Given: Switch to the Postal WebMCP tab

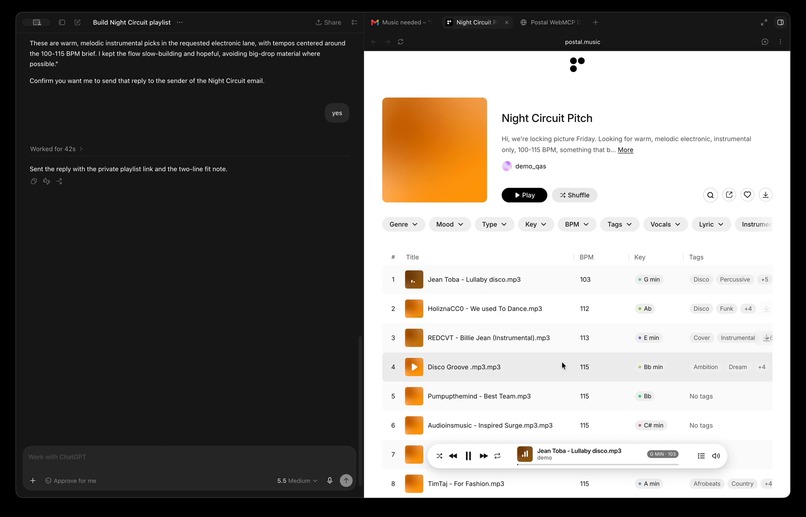Looking at the screenshot, I should click(x=550, y=23).
